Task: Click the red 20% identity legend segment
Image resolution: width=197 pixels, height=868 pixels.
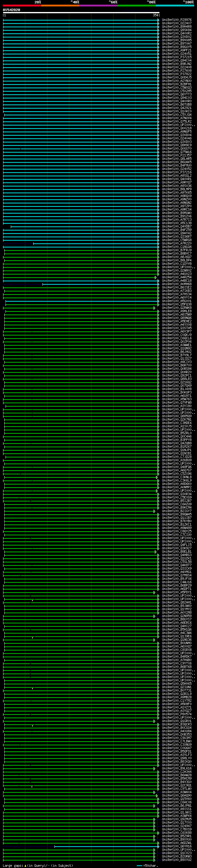Action: point(22,6)
